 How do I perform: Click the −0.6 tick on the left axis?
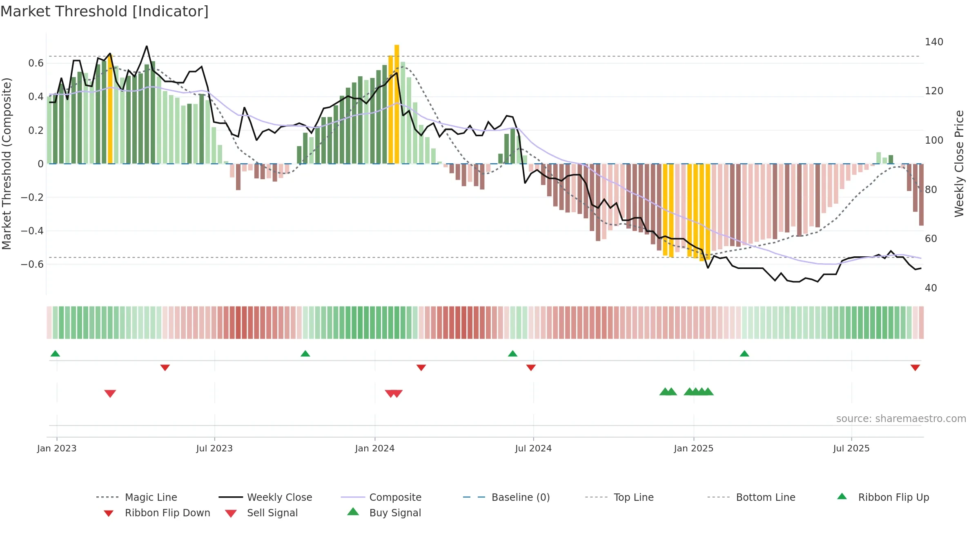click(32, 264)
